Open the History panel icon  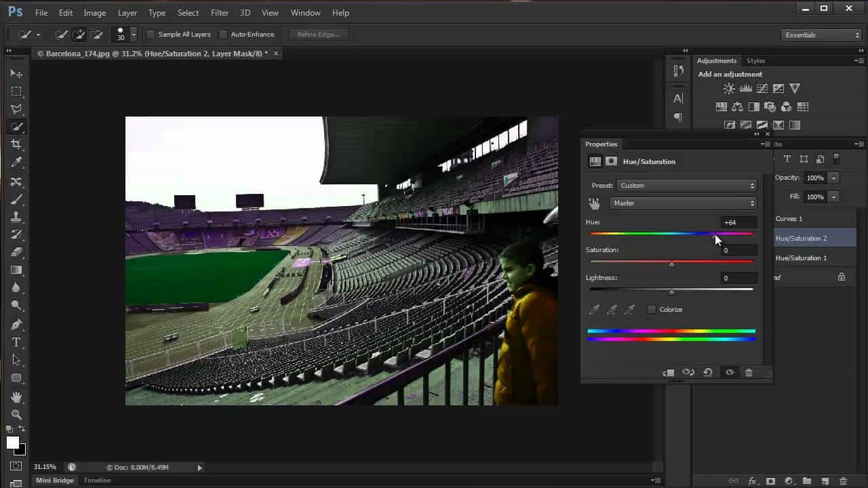click(x=678, y=70)
